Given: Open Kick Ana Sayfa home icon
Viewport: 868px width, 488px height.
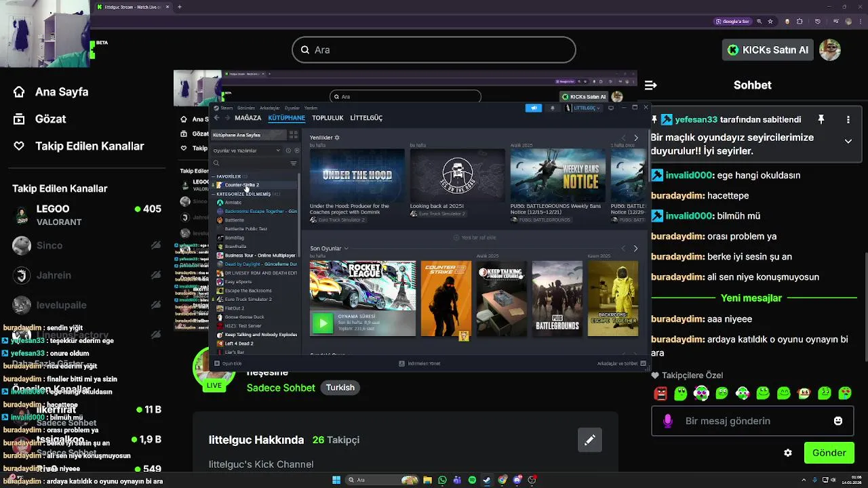Looking at the screenshot, I should coord(19,91).
